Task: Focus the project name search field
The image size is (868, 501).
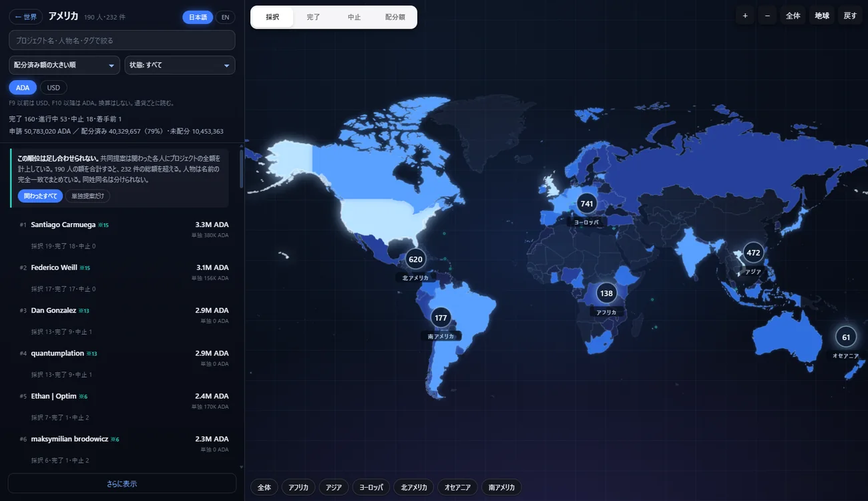Action: click(x=122, y=40)
